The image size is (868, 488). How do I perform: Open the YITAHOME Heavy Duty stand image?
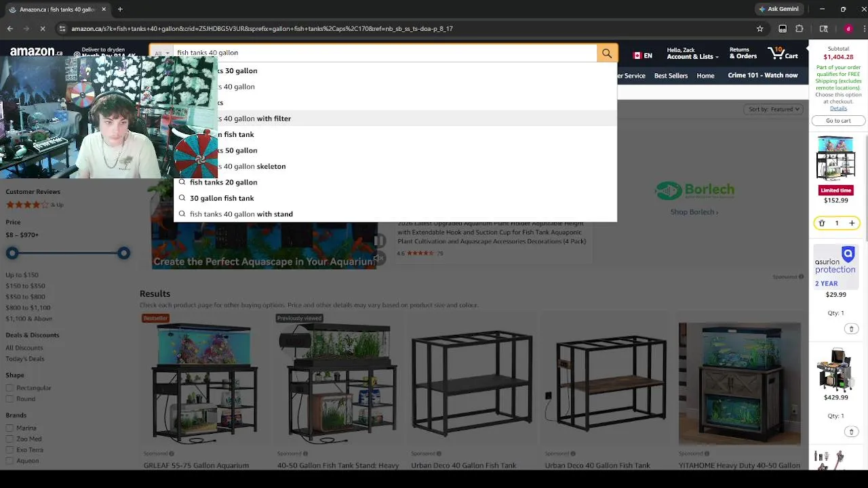(739, 384)
